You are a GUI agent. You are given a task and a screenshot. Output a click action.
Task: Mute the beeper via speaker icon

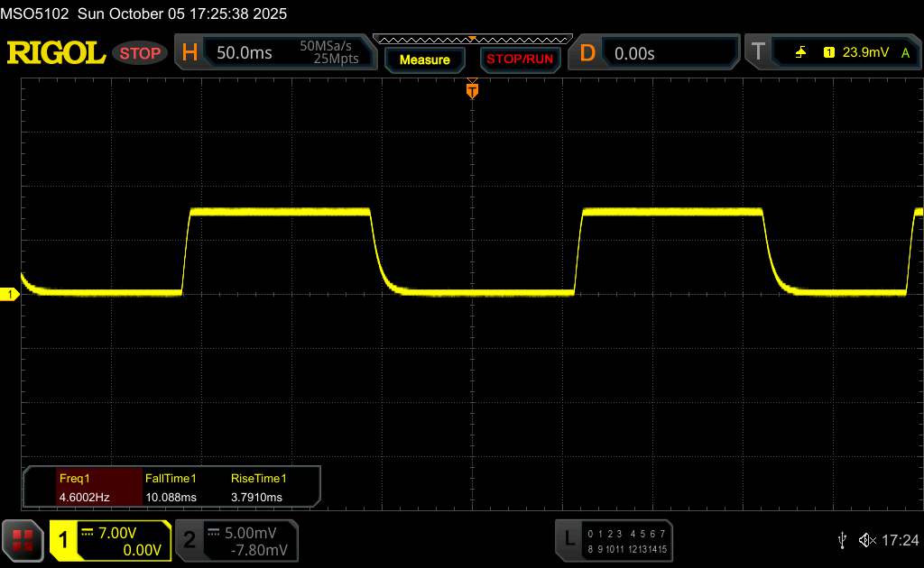point(866,539)
